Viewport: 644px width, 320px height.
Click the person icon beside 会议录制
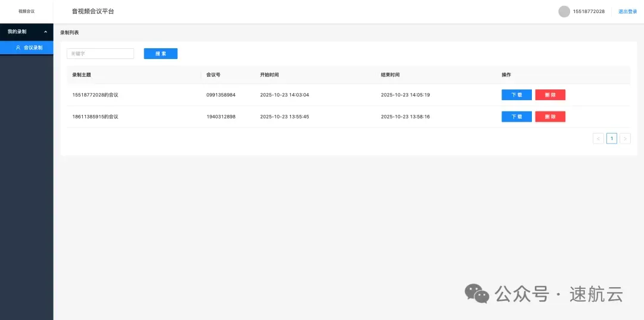tap(18, 48)
